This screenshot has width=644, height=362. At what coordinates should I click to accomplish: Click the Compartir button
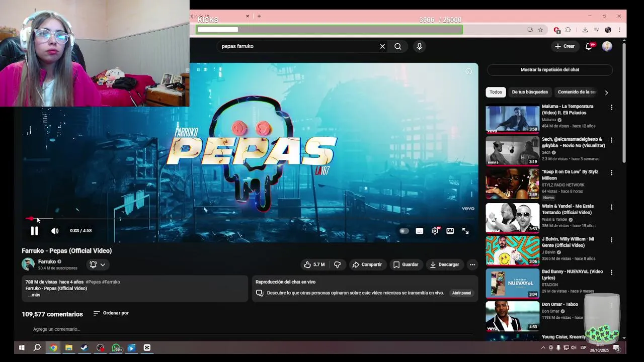click(x=367, y=264)
